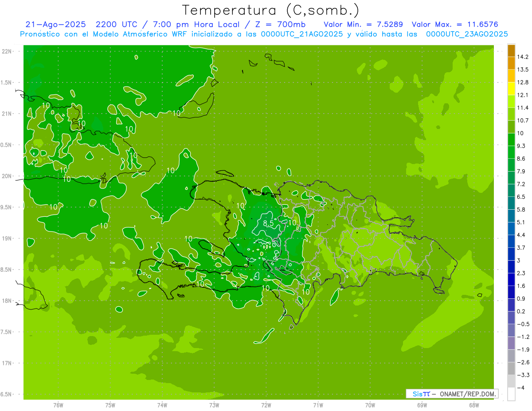
Task: Click the 19N latitude axis label
Action: [6, 239]
